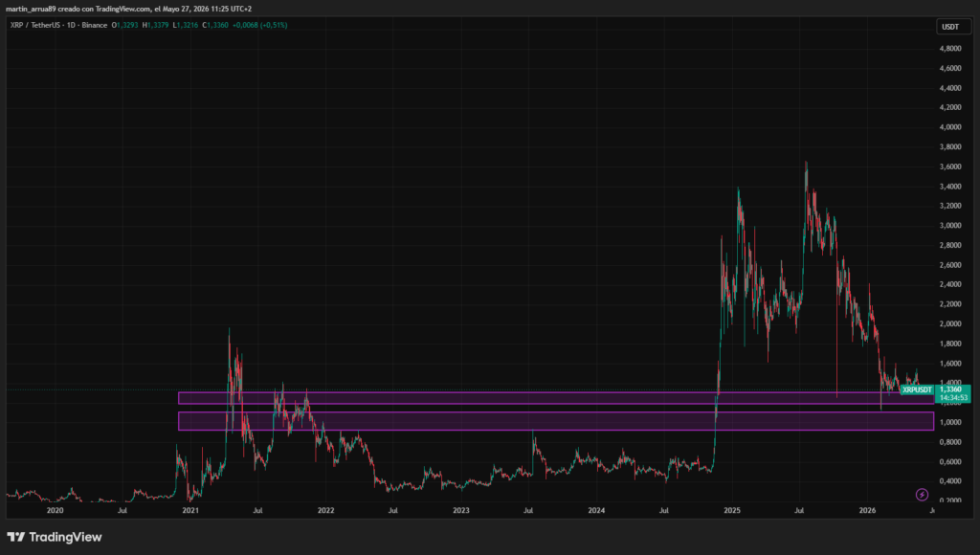
Task: Click the 2020 label on time axis
Action: (55, 511)
